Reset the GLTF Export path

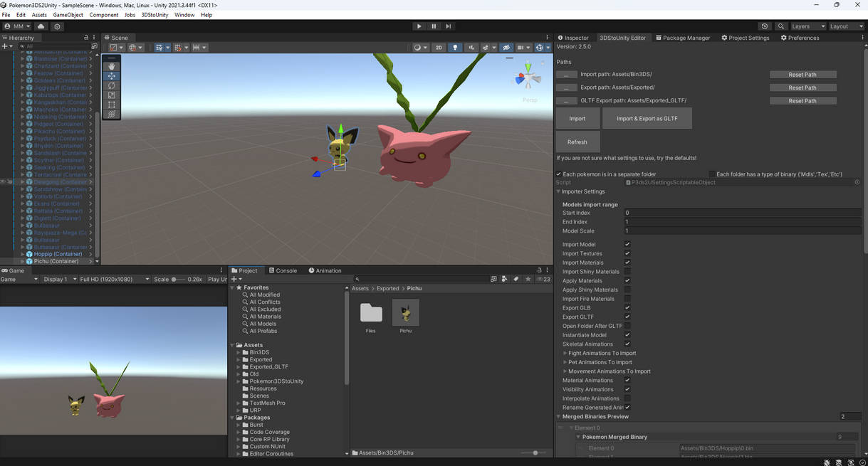point(802,100)
